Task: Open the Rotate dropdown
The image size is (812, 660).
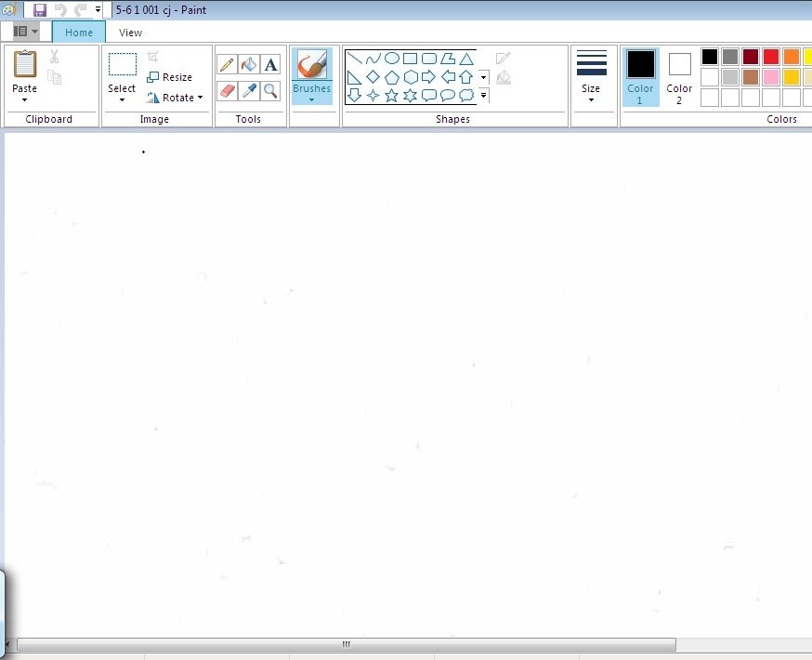Action: coord(175,98)
